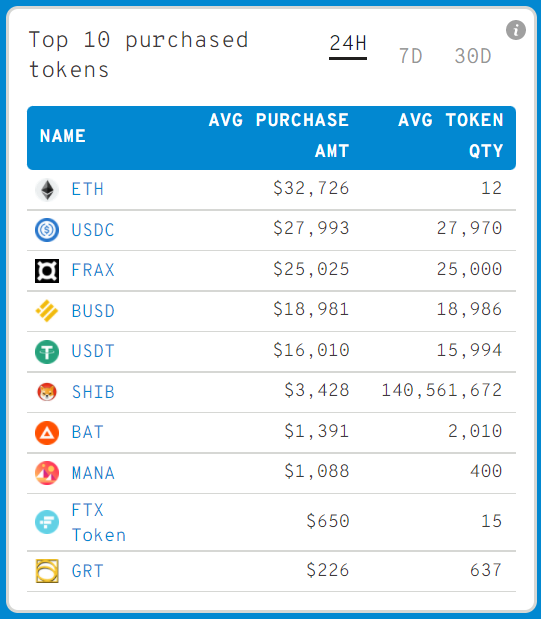Click the info icon in the corner
541x619 pixels.
516,30
